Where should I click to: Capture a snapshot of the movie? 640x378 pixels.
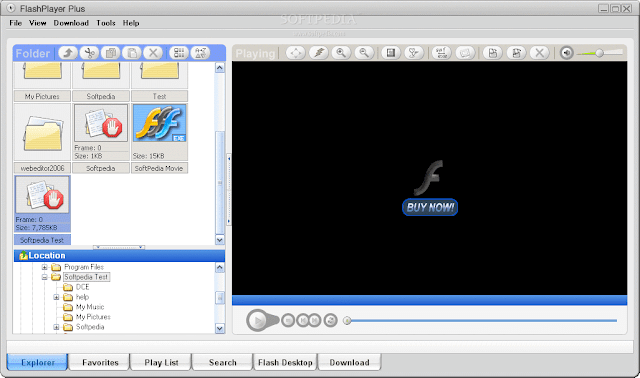click(x=464, y=53)
